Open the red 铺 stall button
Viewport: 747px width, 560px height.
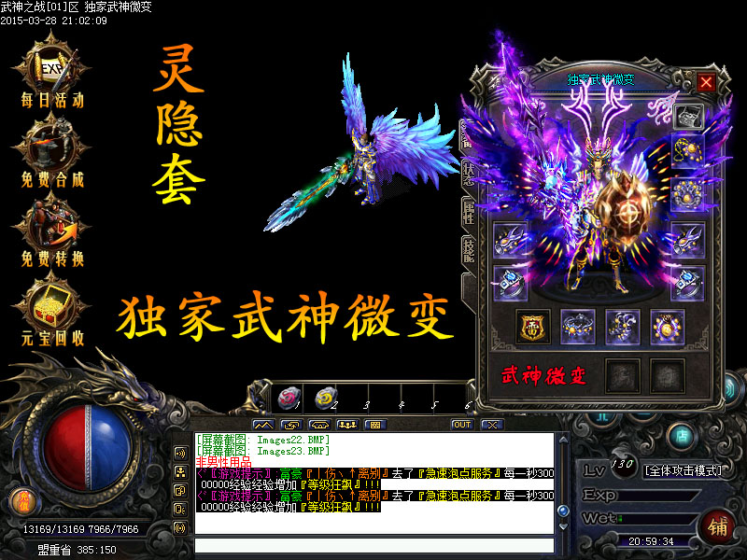717,526
